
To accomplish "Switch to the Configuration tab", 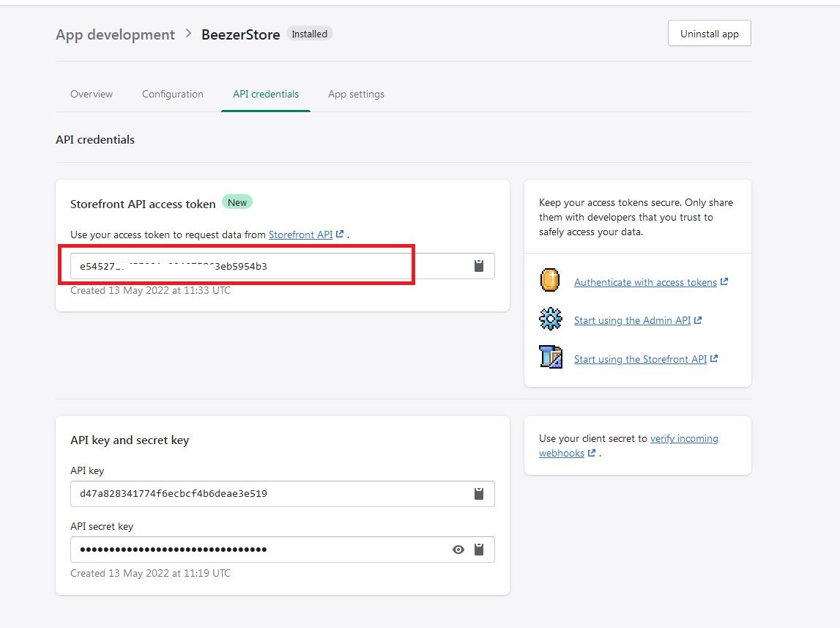I will coord(173,94).
